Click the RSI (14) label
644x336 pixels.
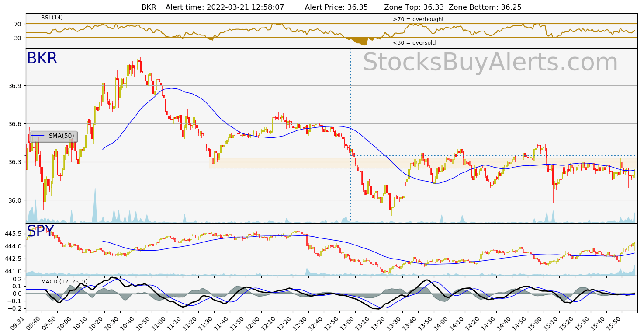(x=52, y=17)
